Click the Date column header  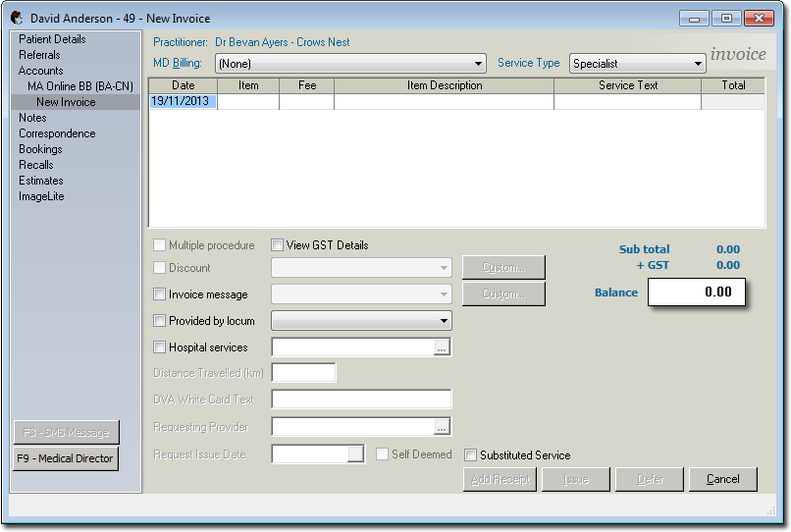point(183,85)
